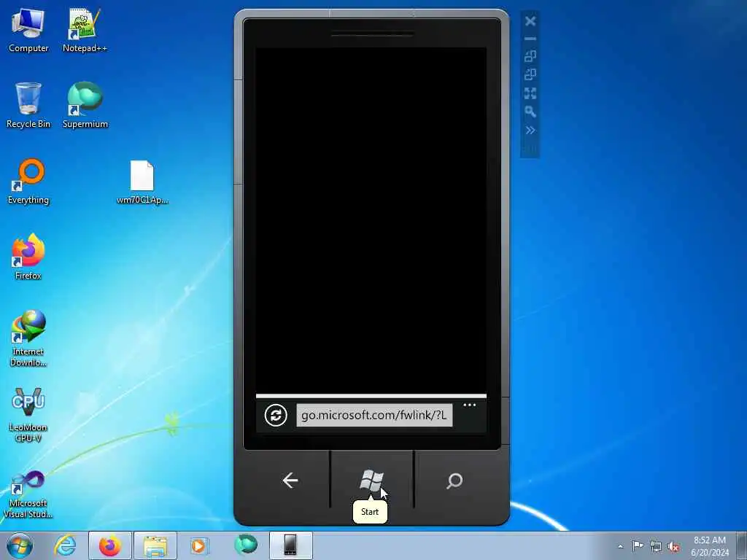Select the Recycle Bin desktop icon
This screenshot has width=747, height=560.
pos(28,106)
